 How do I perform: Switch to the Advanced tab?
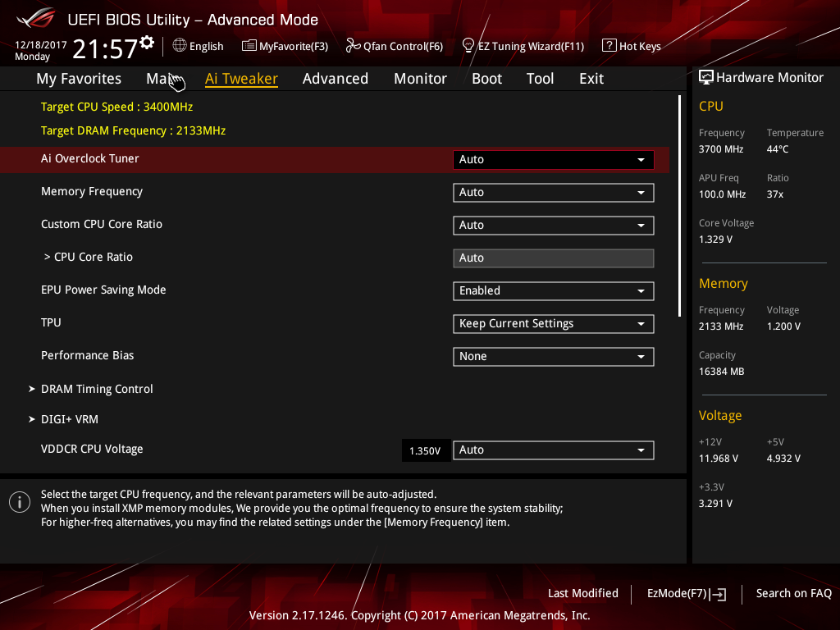[336, 79]
